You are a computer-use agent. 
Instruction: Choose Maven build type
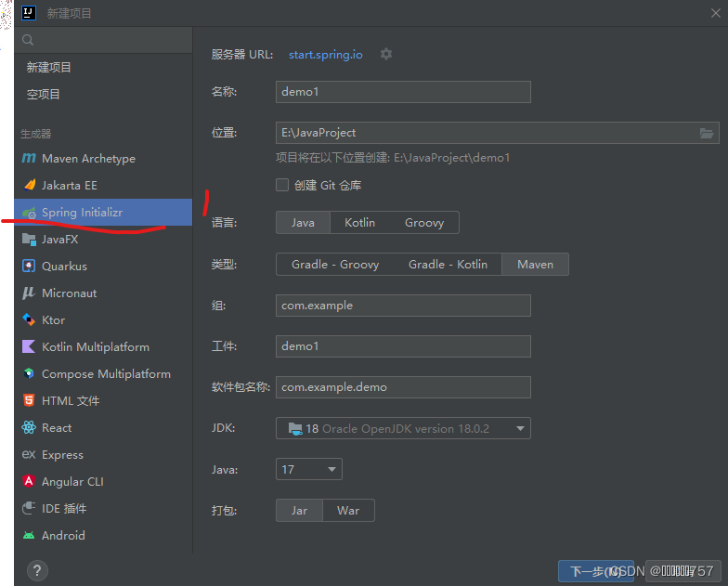[x=535, y=265]
